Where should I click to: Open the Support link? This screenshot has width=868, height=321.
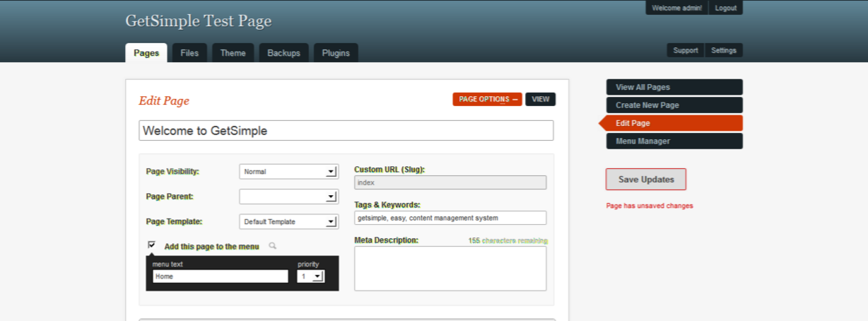(x=686, y=50)
